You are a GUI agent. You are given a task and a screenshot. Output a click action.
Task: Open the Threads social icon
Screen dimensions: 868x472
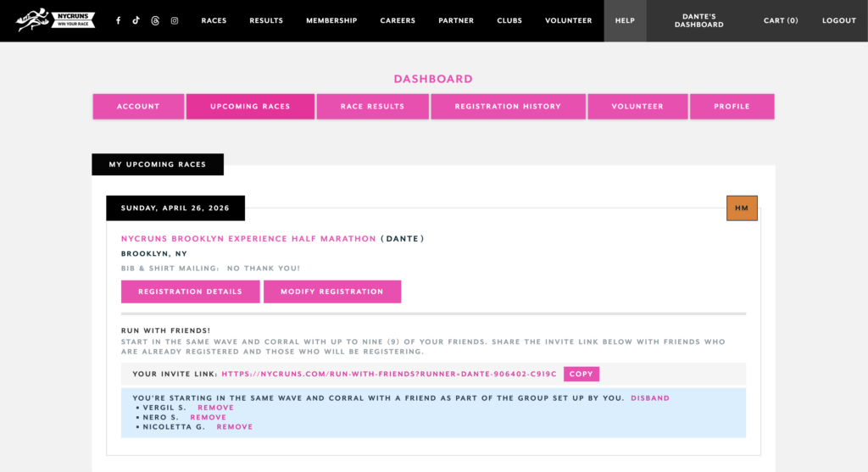[155, 20]
